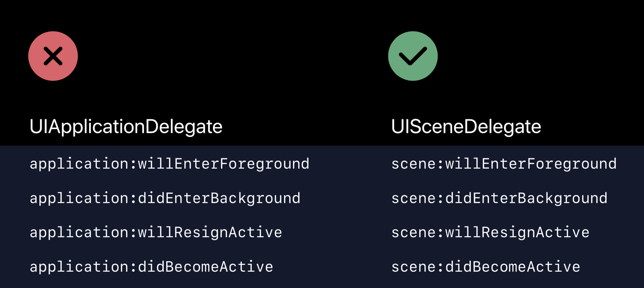Select the UIApplicationDelegate heading
The image size is (644, 288).
126,127
